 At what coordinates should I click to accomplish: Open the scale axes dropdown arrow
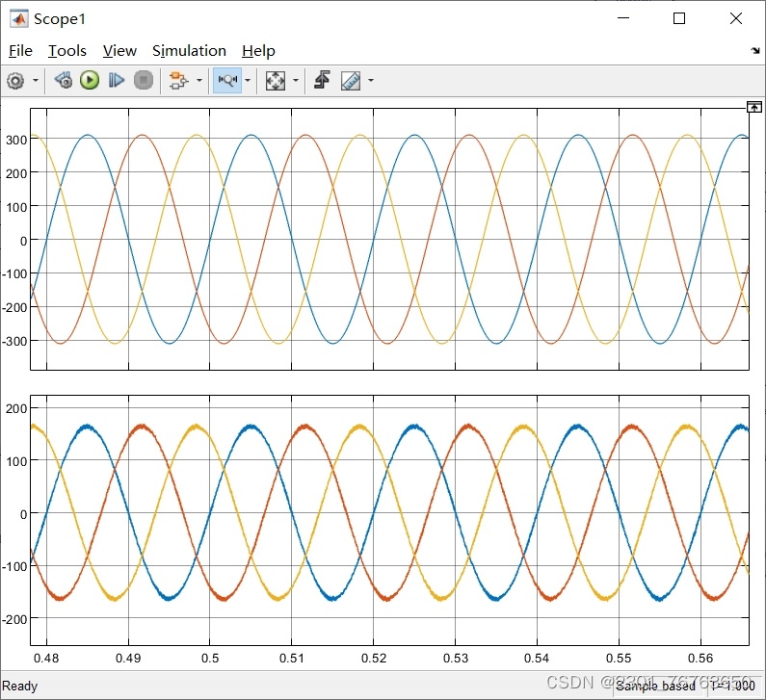point(295,81)
